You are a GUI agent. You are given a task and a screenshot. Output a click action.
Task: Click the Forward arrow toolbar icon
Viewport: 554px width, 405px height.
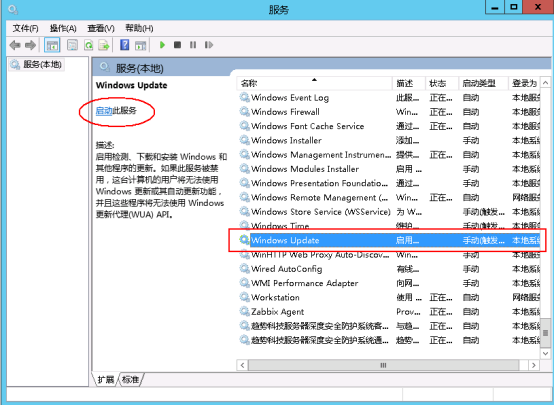click(x=31, y=45)
